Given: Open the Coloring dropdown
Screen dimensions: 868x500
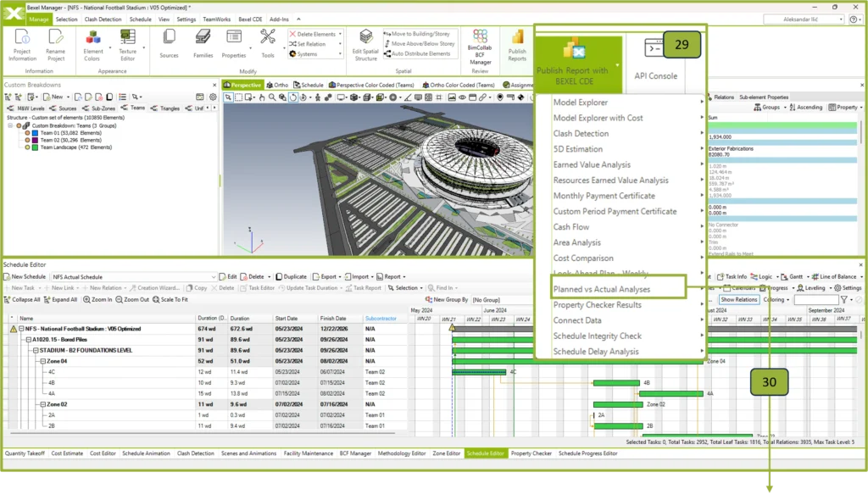Looking at the screenshot, I should [x=776, y=299].
